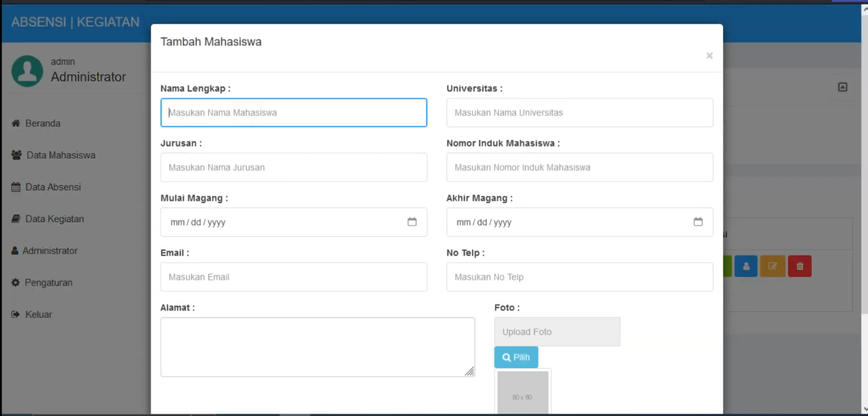Open the Akhir Magang calendar picker

coord(698,222)
